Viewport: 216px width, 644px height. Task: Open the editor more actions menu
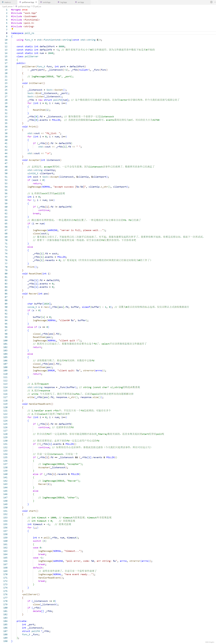214,2
